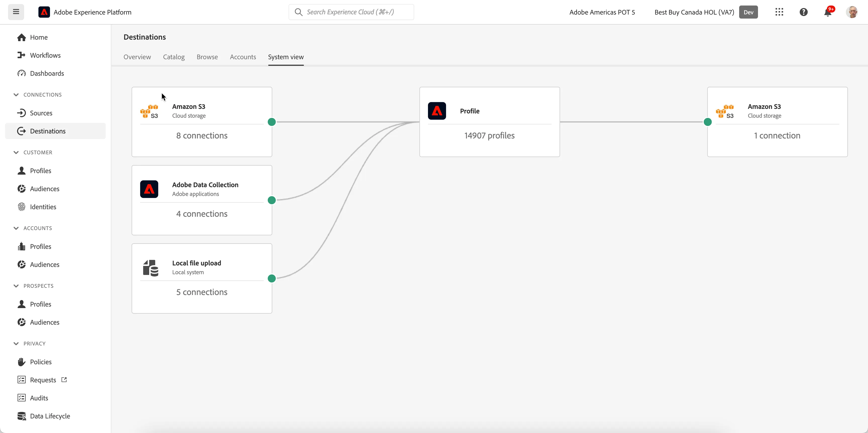Viewport: 868px width, 433px height.
Task: Collapse the PROSPECTS section
Action: [16, 286]
